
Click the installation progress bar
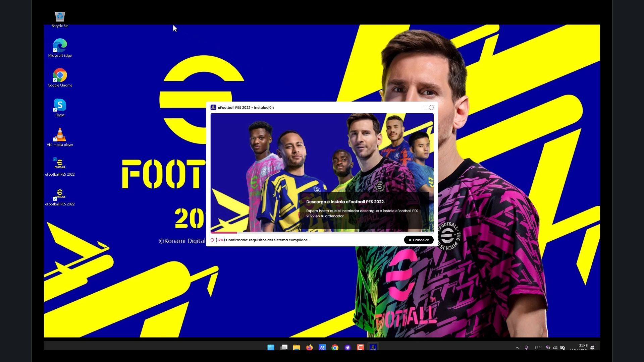pos(322,232)
